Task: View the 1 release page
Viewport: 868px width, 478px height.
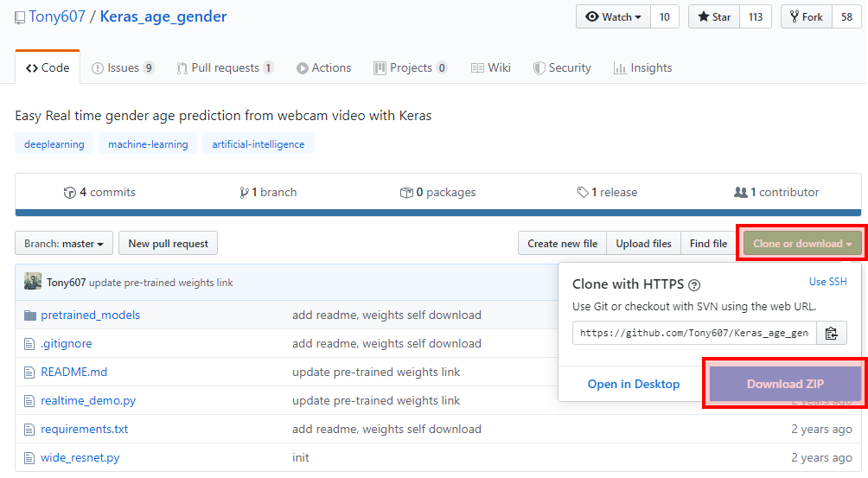Action: tap(607, 192)
